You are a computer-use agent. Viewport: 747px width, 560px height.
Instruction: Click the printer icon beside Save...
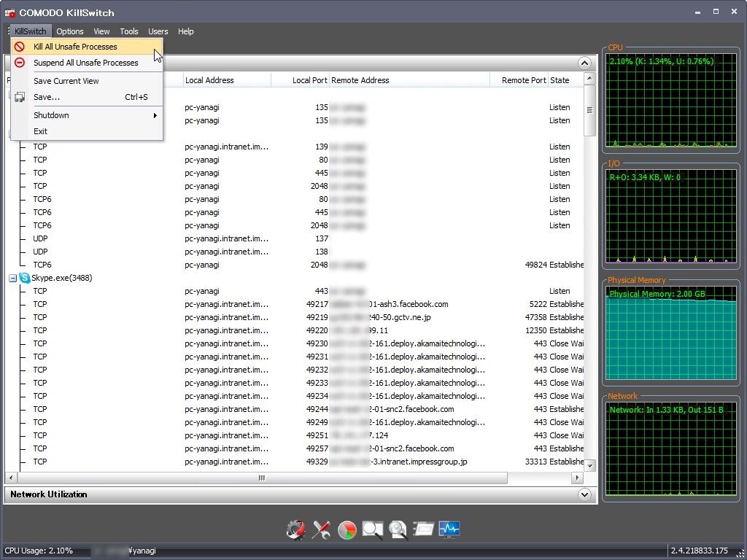(20, 97)
